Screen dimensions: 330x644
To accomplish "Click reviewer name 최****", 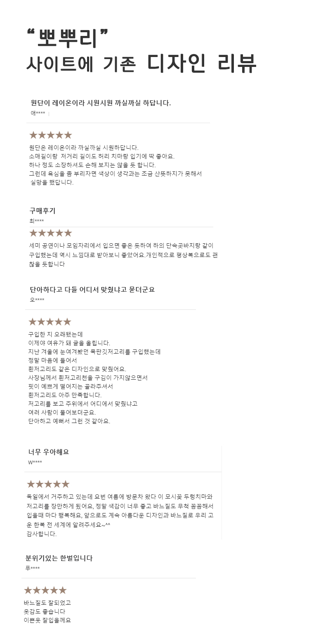I will coord(36,221).
